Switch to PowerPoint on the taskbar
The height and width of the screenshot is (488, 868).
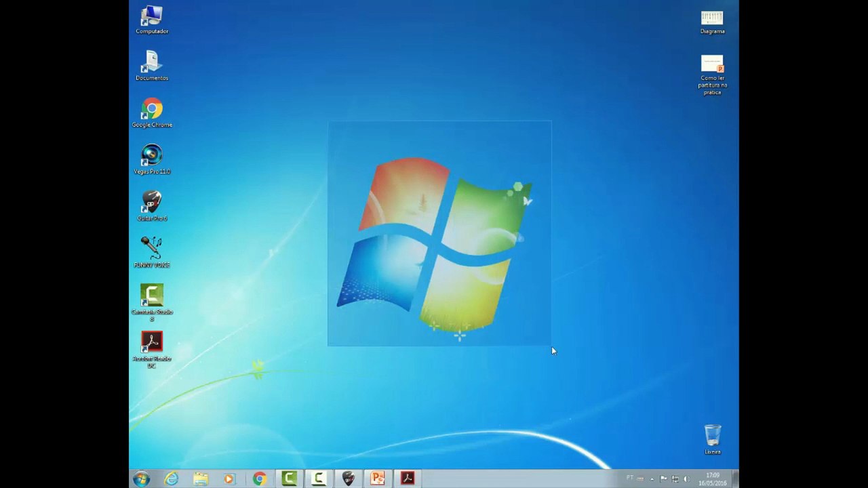[378, 479]
